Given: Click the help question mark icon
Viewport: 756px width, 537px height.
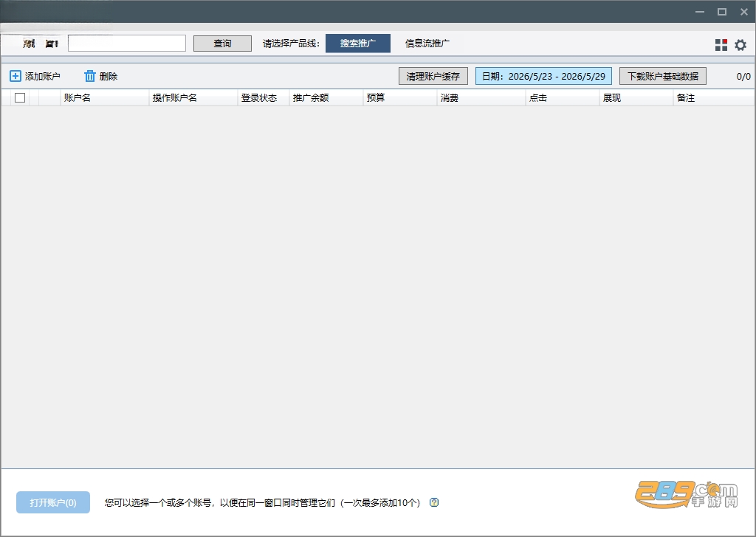Looking at the screenshot, I should (434, 502).
